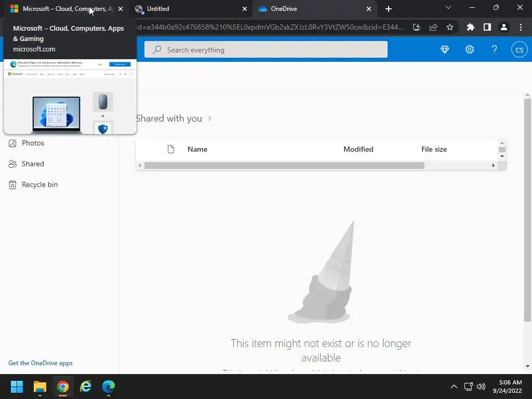The width and height of the screenshot is (532, 399).
Task: Click the search magnifier icon
Action: coord(157,49)
